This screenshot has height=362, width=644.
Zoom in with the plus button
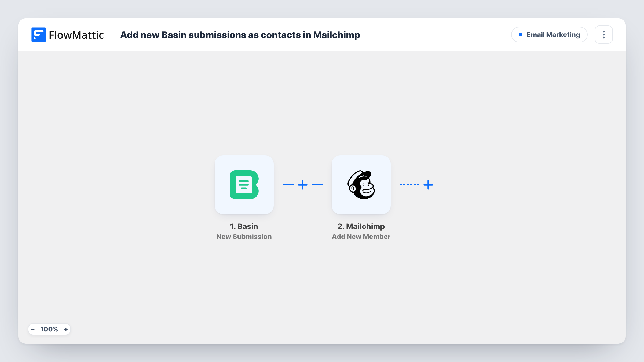tap(66, 329)
